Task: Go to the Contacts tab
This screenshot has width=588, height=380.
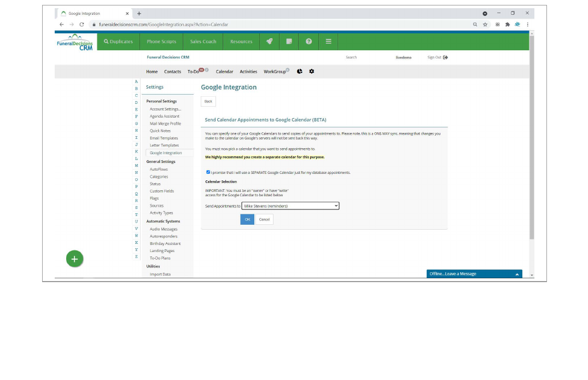Action: pos(172,72)
